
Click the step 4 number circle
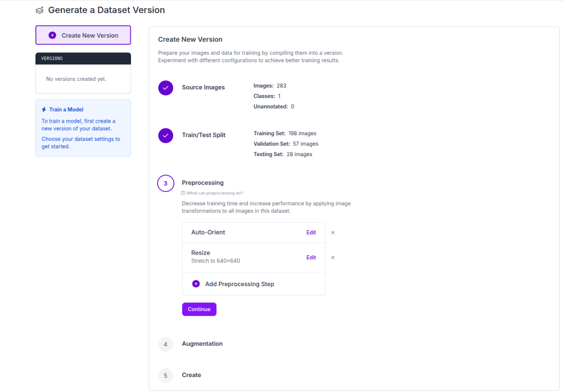tap(166, 344)
